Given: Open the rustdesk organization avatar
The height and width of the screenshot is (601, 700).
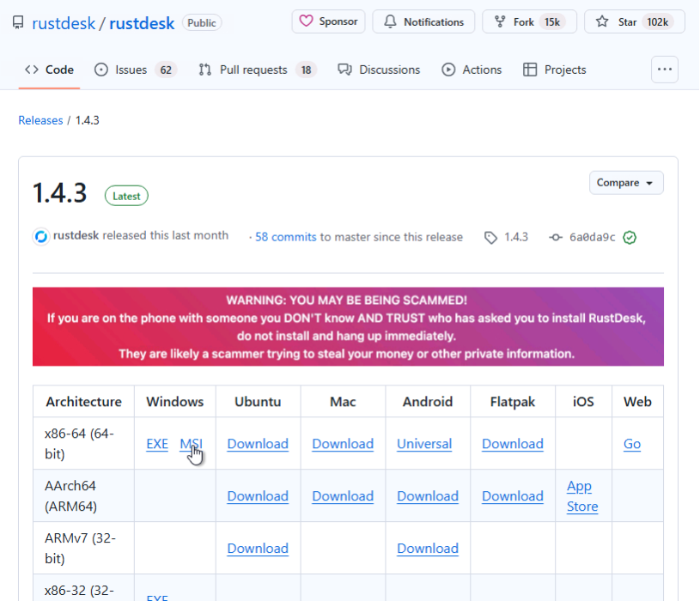Looking at the screenshot, I should click(41, 236).
